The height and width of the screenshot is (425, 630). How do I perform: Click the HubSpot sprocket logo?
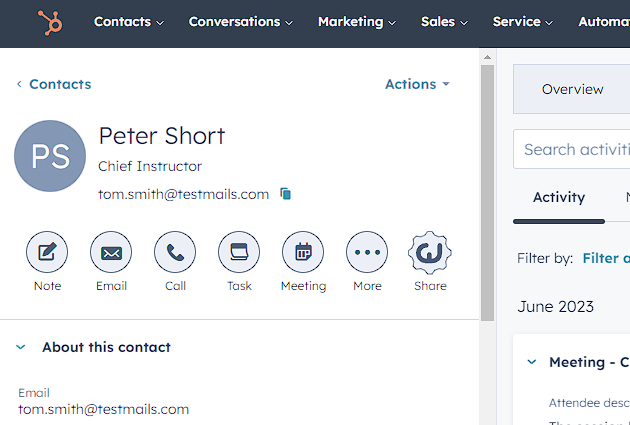click(x=49, y=22)
